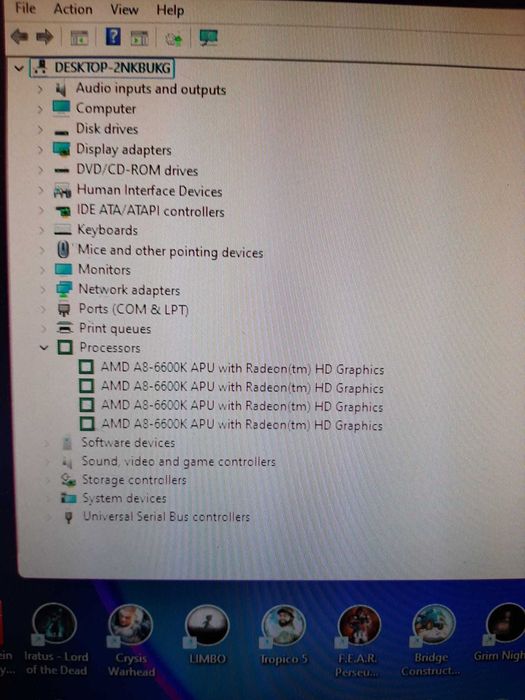Select the System devices label
This screenshot has width=525, height=700.
125,498
